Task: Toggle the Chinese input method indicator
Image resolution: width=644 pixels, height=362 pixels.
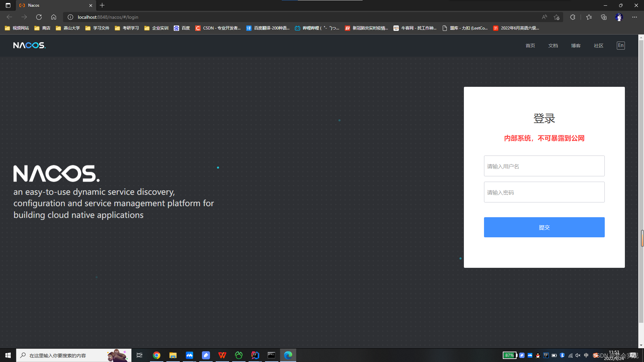Action: pos(586,355)
